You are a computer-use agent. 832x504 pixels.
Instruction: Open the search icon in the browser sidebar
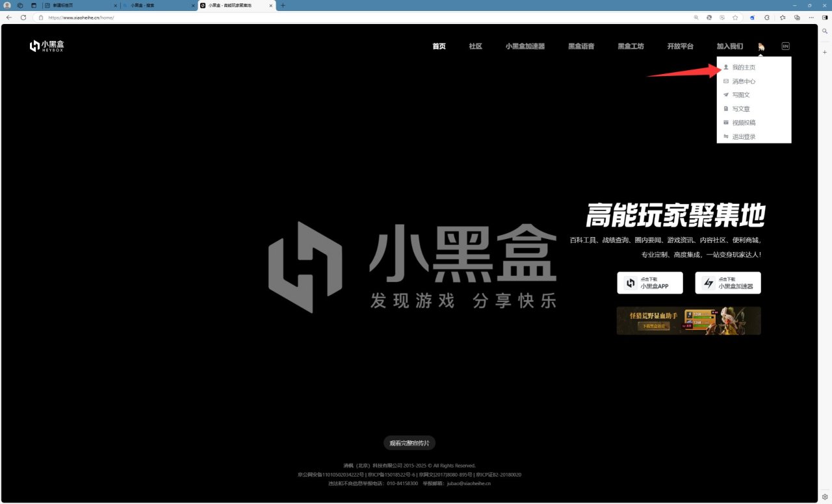[825, 31]
